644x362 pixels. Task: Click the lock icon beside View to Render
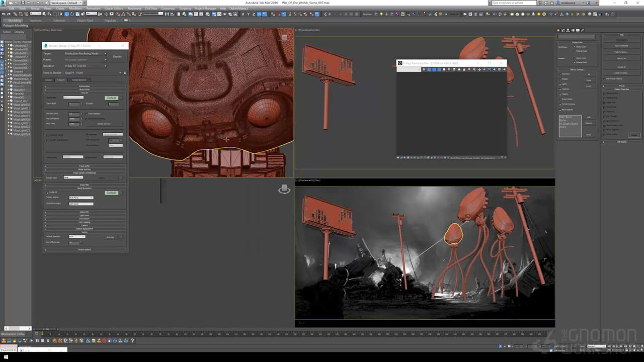click(125, 72)
